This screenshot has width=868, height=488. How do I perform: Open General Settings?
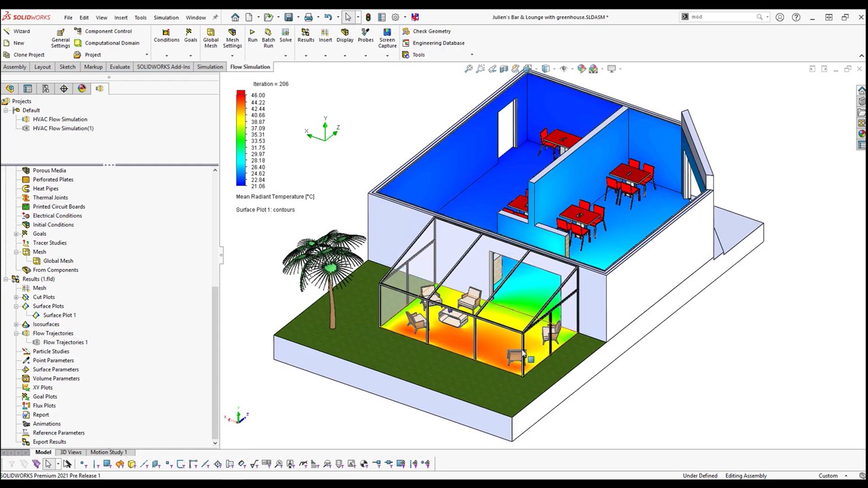point(60,39)
